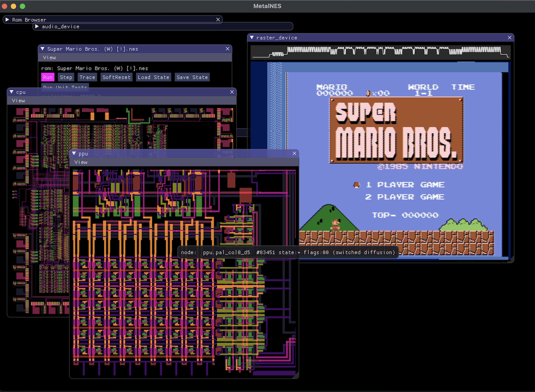Click Save State

(x=192, y=77)
